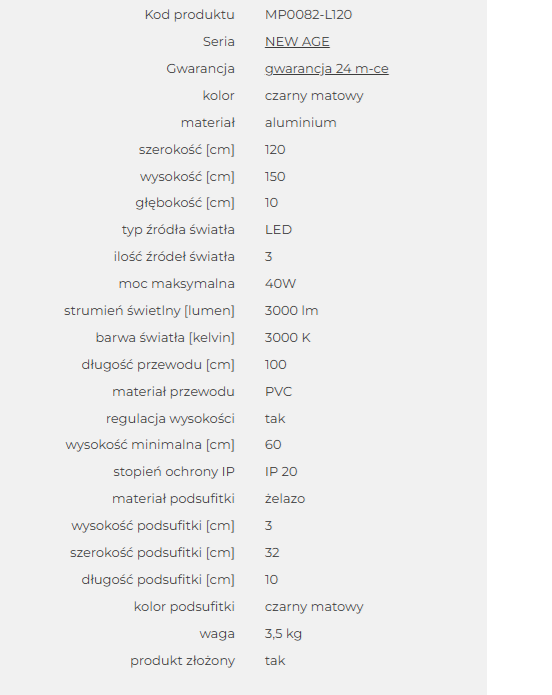Viewport: 552px width, 695px height.
Task: Click the IP 20 protection rating value
Action: [x=281, y=472]
